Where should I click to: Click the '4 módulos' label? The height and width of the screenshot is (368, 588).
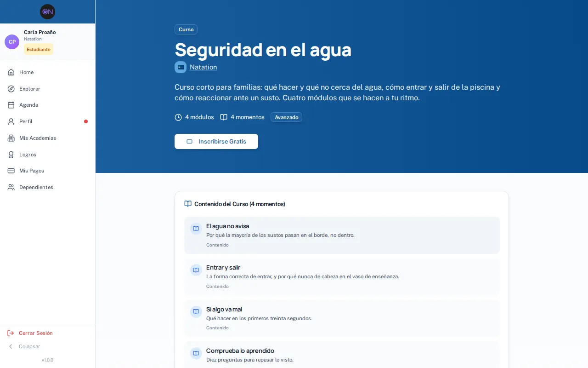tap(199, 117)
